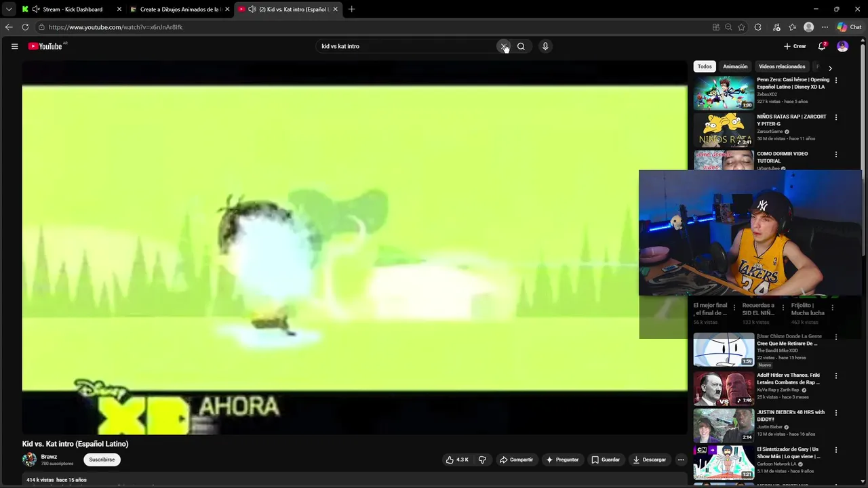Click the zoom-out indicator in address bar
This screenshot has height=488, width=868.
(728, 27)
